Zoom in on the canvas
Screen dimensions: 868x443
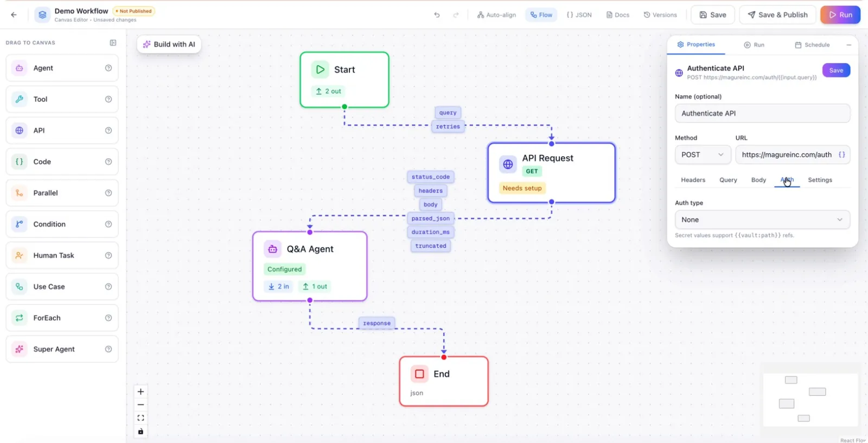(141, 391)
